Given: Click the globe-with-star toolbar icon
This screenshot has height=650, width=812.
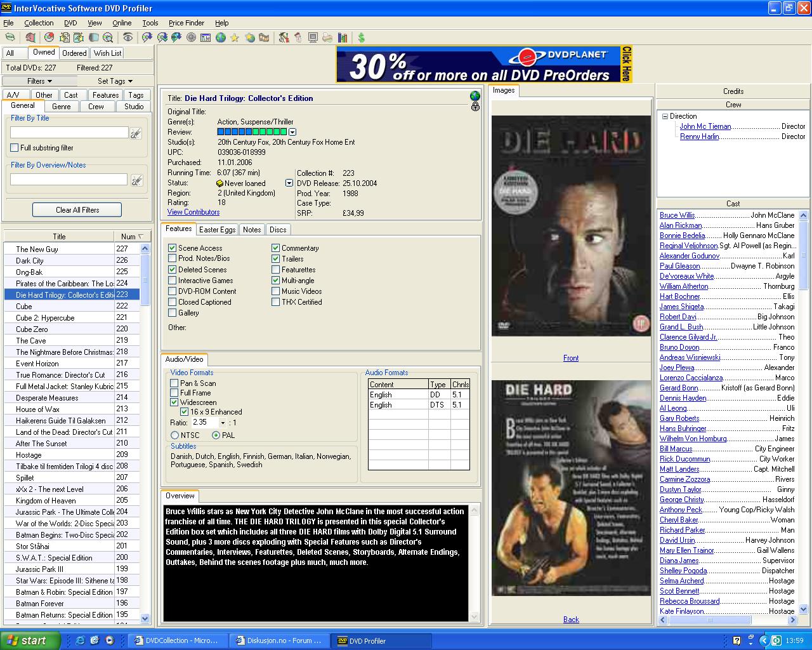Looking at the screenshot, I should 250,37.
